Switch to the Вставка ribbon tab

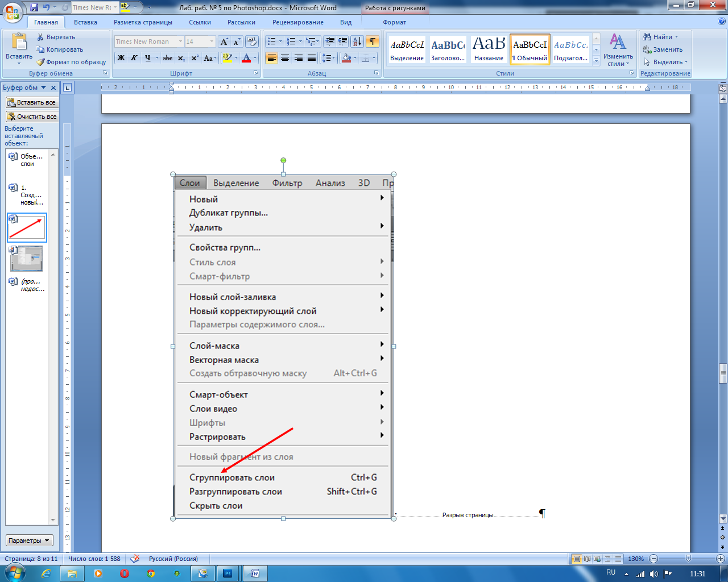click(85, 22)
